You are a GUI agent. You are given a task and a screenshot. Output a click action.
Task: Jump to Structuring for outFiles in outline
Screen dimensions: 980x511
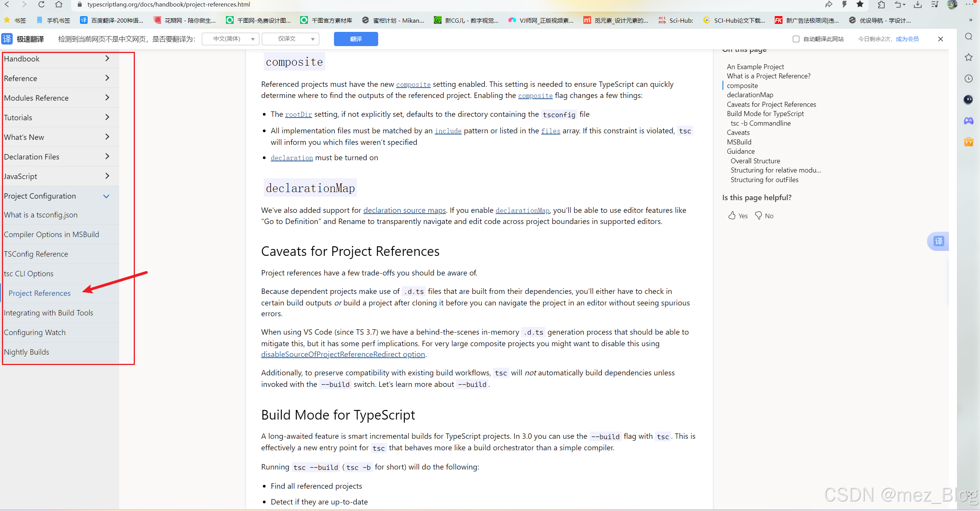coord(764,179)
